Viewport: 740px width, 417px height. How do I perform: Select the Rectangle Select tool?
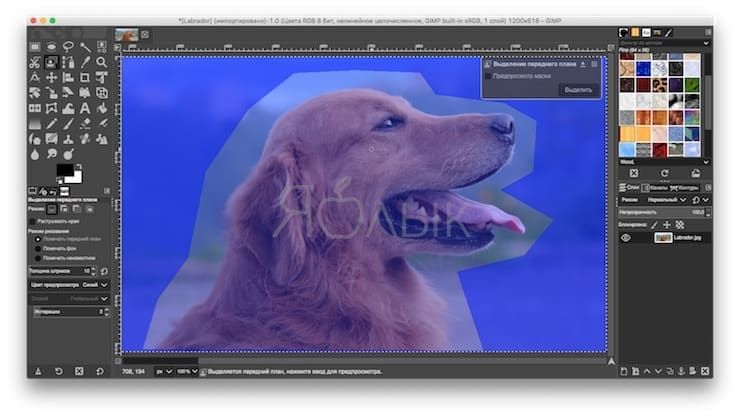point(35,47)
